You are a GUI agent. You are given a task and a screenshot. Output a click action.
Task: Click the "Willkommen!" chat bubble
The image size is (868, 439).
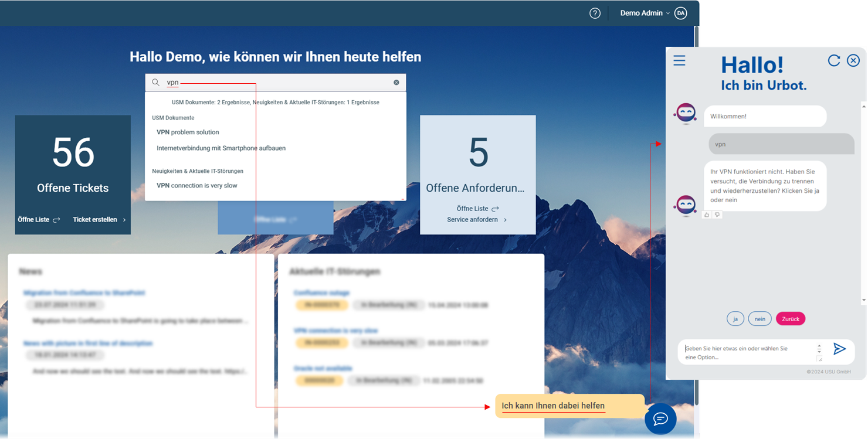pyautogui.click(x=765, y=116)
